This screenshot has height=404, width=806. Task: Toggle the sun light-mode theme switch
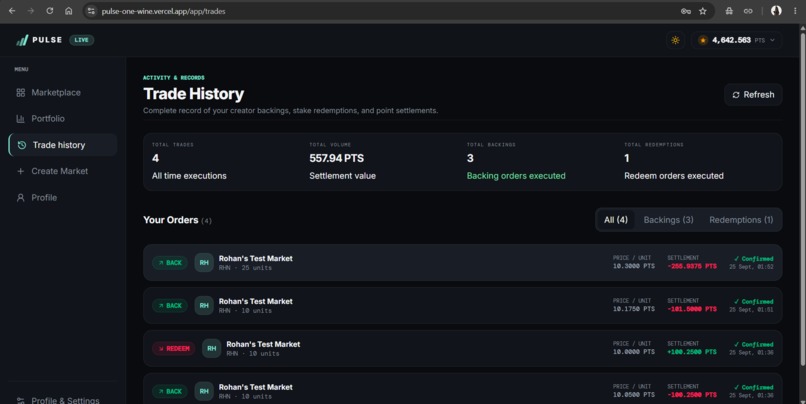click(675, 40)
